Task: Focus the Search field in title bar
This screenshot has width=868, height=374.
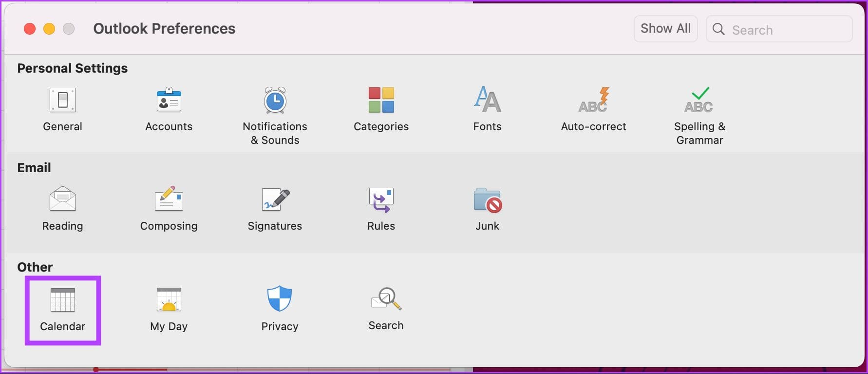Action: (779, 29)
